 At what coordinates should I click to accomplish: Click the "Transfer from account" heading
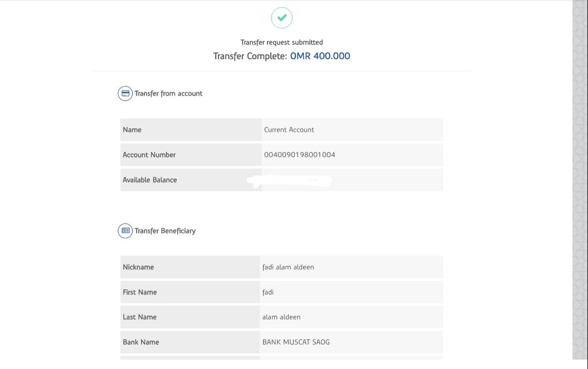point(168,94)
